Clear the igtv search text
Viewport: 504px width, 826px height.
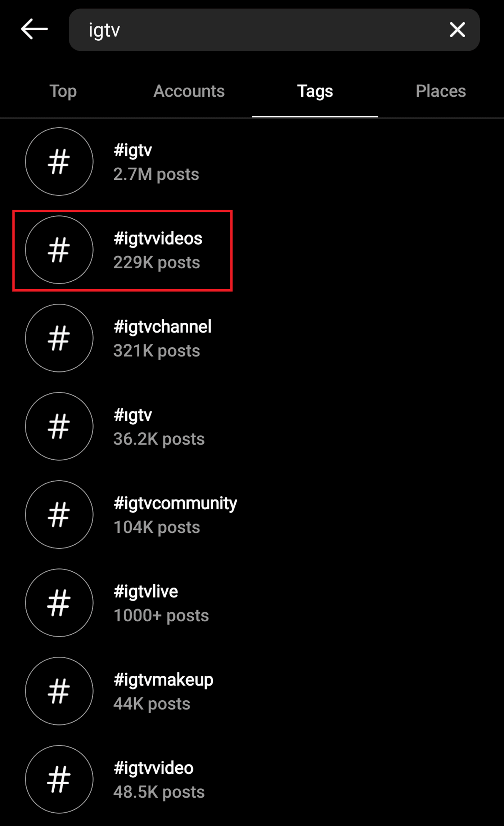click(x=457, y=30)
